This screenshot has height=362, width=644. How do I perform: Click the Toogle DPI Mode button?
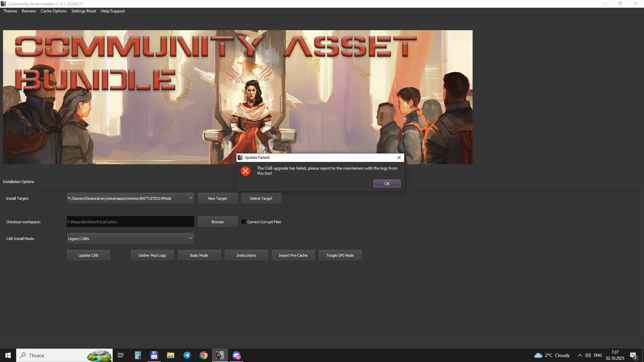340,255
